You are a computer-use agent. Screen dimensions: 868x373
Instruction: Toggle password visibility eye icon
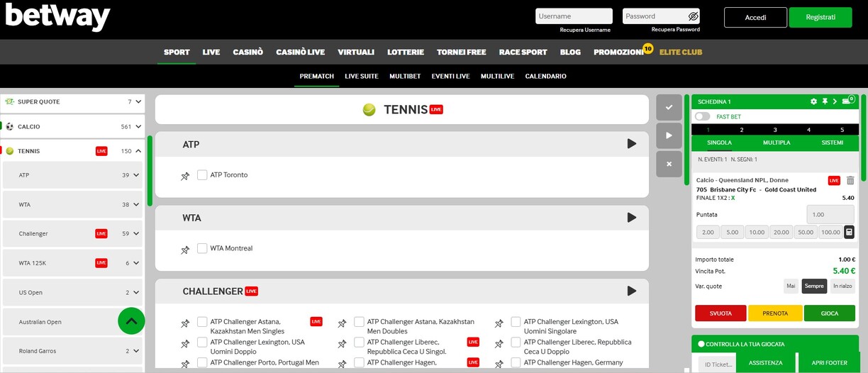click(x=694, y=16)
